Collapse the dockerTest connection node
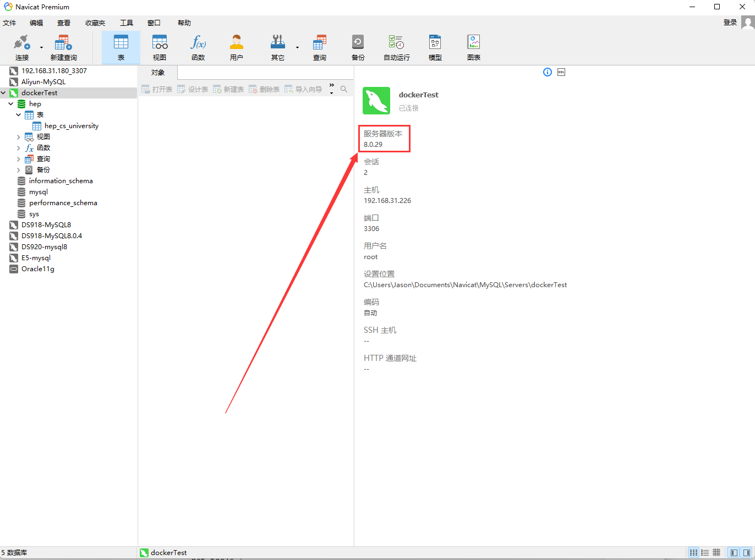Image resolution: width=755 pixels, height=560 pixels. 3,93
